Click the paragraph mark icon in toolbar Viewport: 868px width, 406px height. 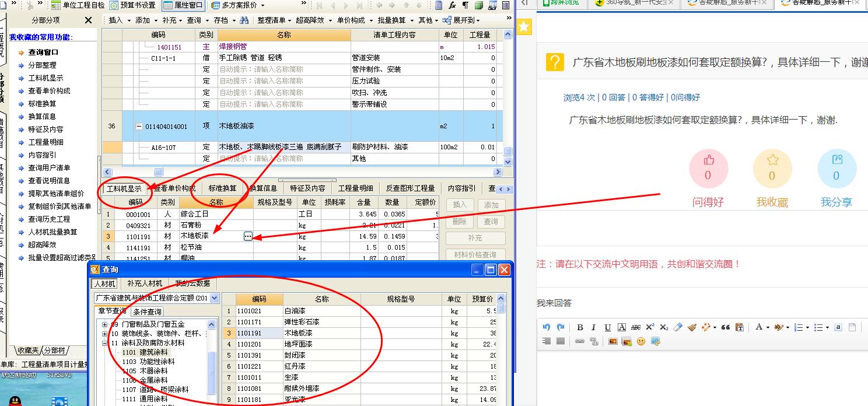466,5
